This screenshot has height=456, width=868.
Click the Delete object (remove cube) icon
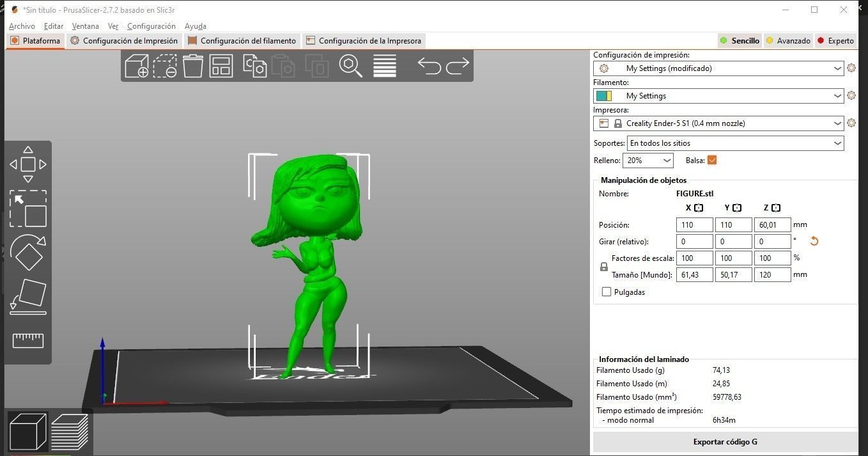point(165,66)
